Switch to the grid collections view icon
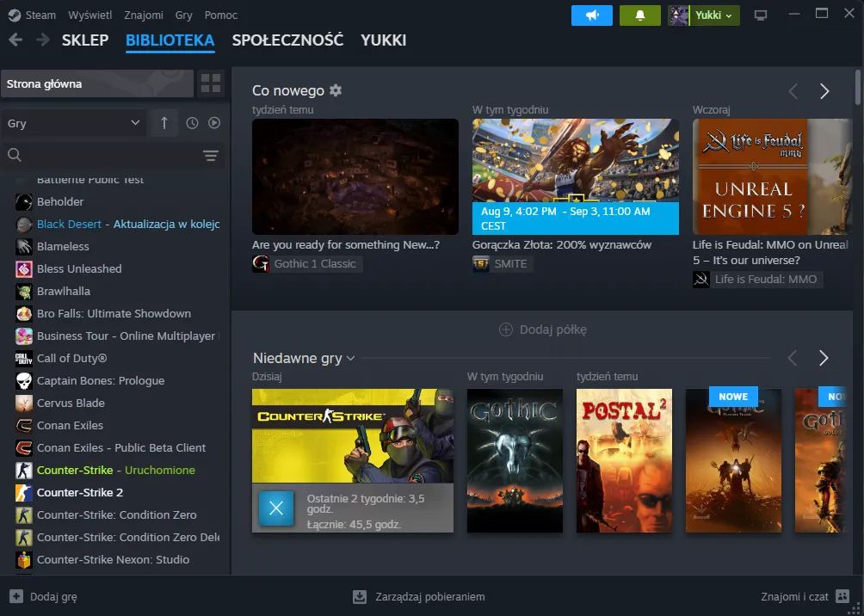Viewport: 864px width, 616px height. click(210, 83)
